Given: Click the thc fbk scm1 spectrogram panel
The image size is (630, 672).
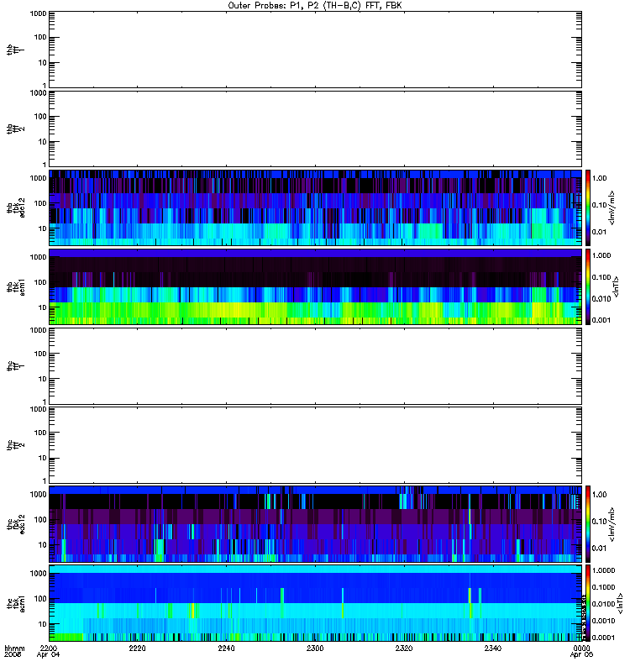Looking at the screenshot, I should coord(315,603).
